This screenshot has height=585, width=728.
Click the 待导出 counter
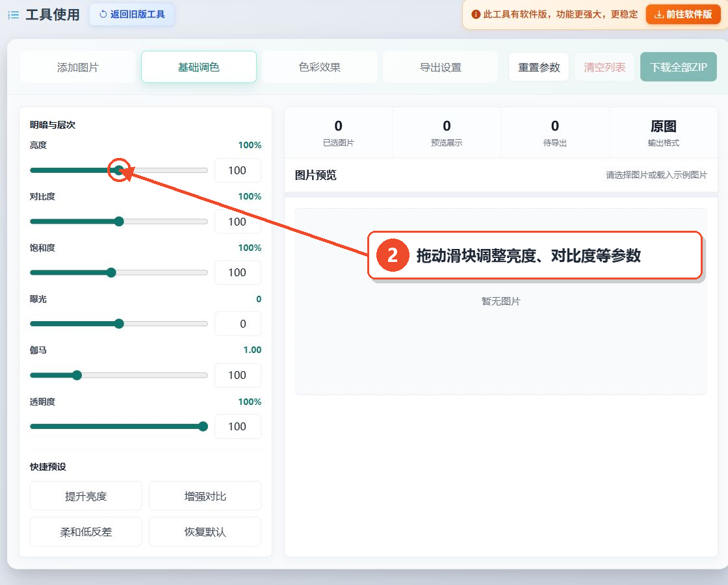[x=555, y=133]
